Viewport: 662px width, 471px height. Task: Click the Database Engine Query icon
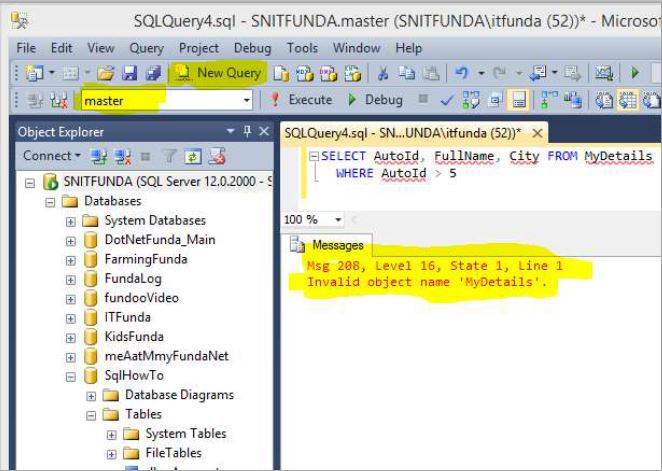281,73
